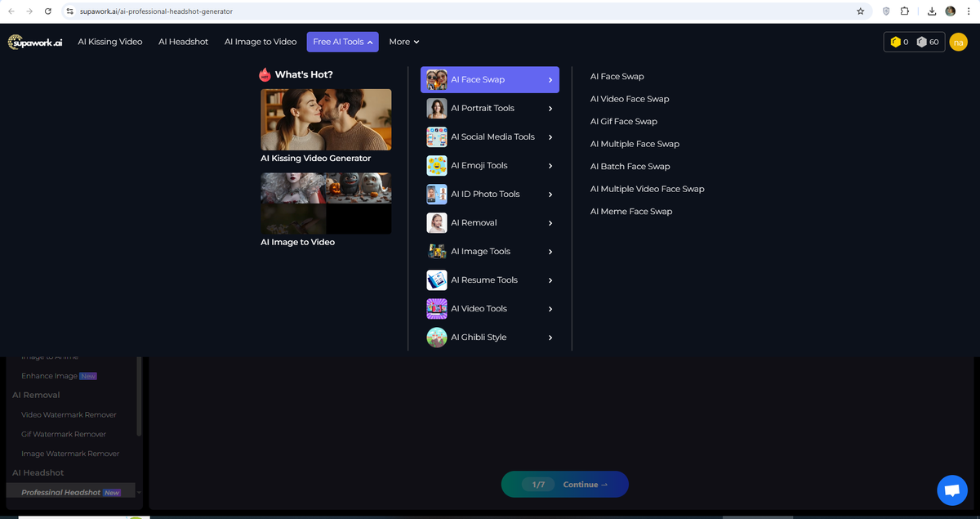Click the supawork.ai logo

pos(35,42)
